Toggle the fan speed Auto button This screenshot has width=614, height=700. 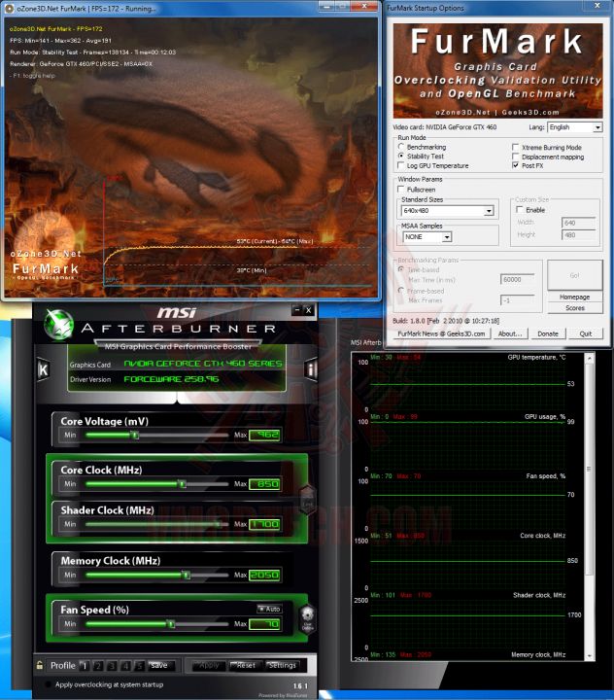270,609
